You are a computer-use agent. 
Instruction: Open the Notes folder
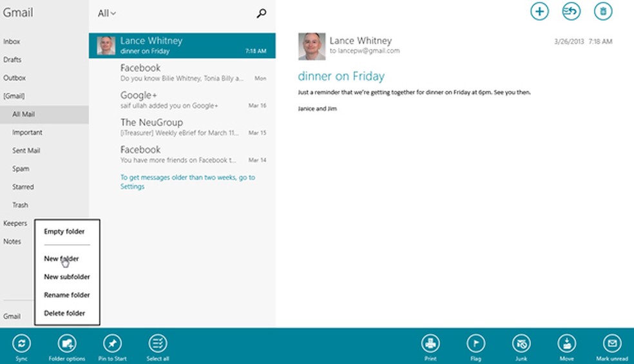(12, 242)
